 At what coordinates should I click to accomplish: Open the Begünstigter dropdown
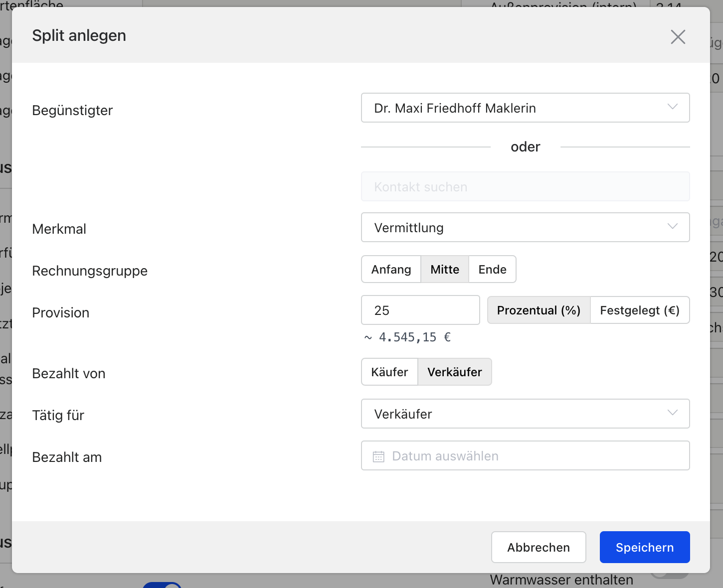(x=525, y=108)
